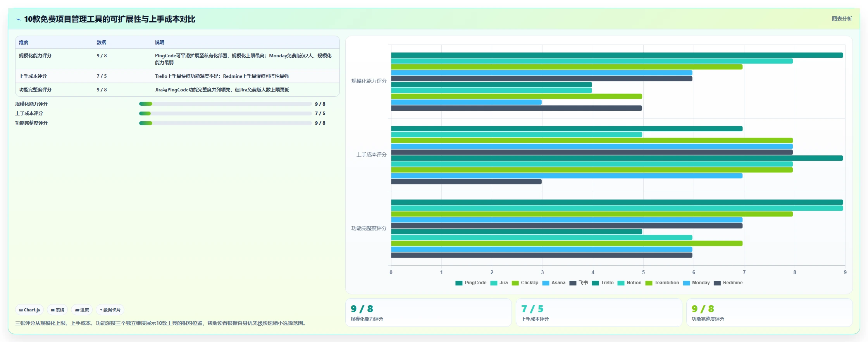Click the 功能完整度评分 progress bar
This screenshot has height=342, width=868.
click(225, 123)
